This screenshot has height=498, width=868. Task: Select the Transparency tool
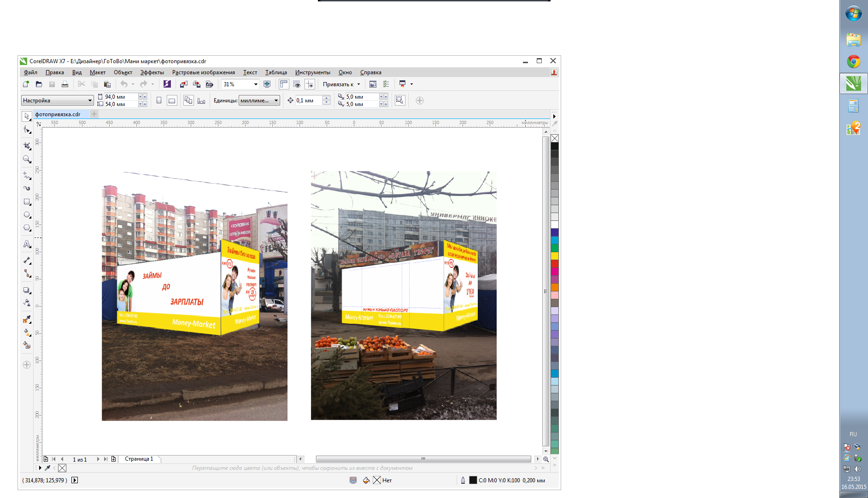[27, 303]
